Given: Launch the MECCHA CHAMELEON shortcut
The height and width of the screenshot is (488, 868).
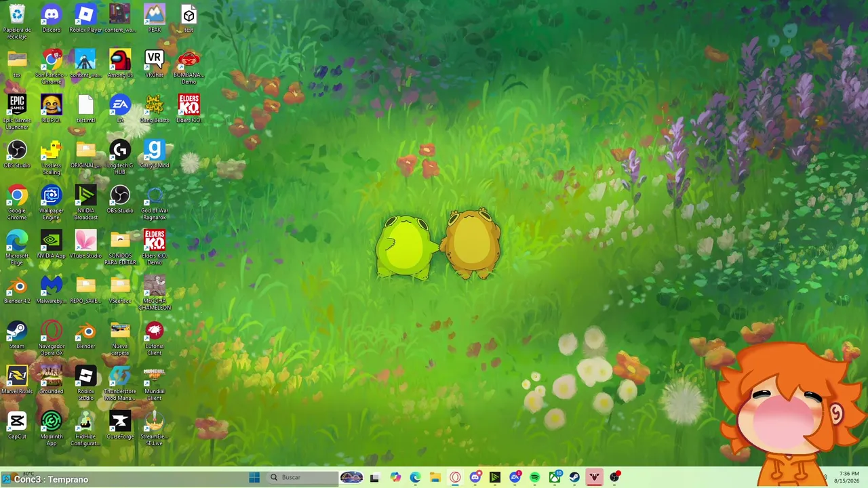Looking at the screenshot, I should coord(155,293).
